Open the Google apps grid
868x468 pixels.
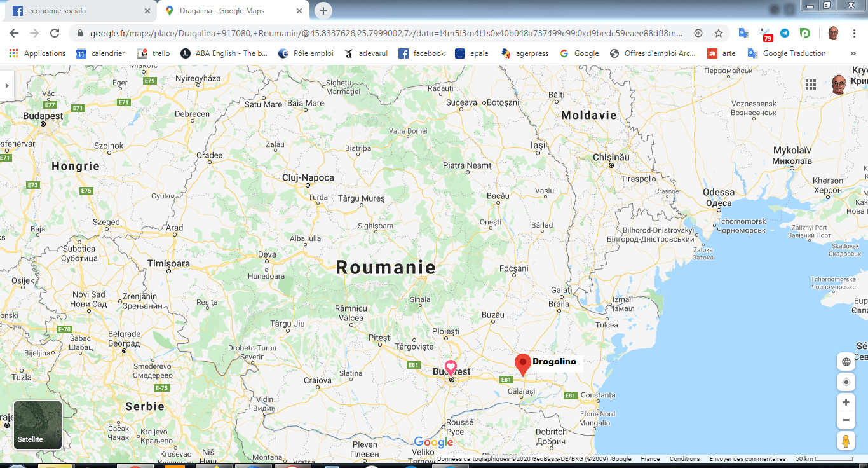click(811, 85)
